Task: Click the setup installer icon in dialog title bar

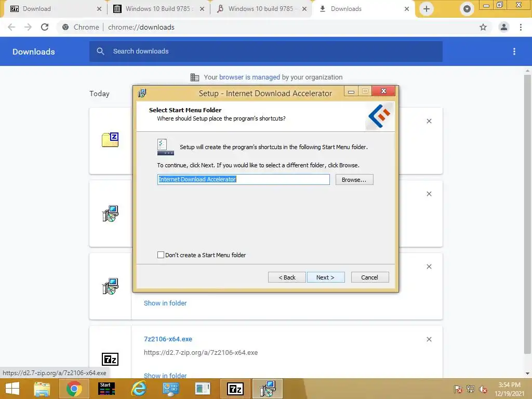Action: pyautogui.click(x=142, y=93)
